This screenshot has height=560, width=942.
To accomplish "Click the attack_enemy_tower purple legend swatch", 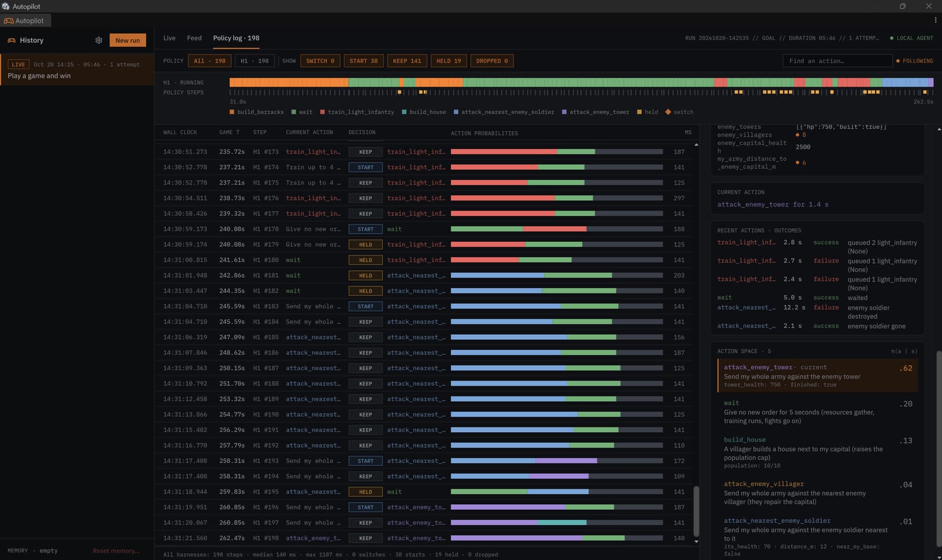I will coord(565,112).
